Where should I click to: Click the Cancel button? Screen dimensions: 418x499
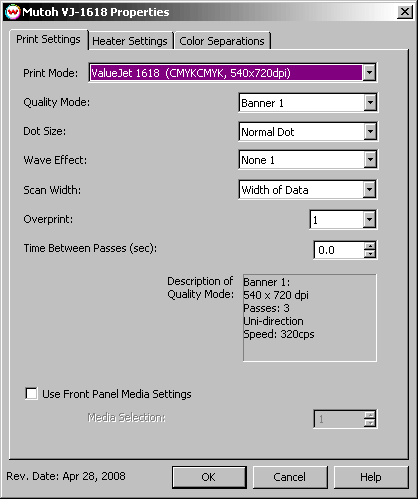(290, 477)
